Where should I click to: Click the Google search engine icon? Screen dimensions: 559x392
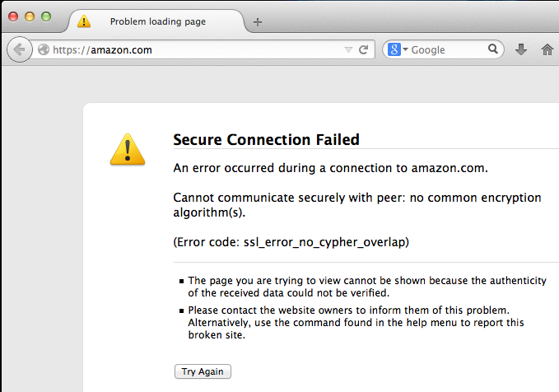[x=394, y=49]
